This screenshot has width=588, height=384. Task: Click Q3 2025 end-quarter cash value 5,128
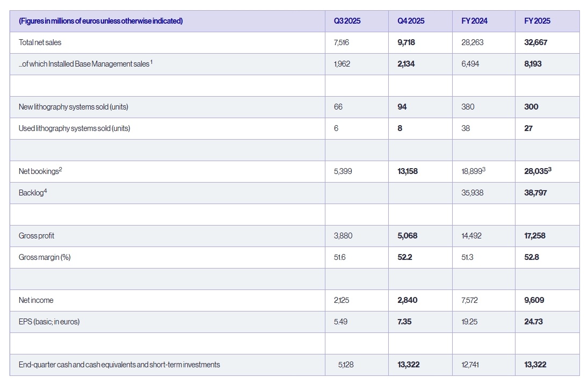coord(346,365)
